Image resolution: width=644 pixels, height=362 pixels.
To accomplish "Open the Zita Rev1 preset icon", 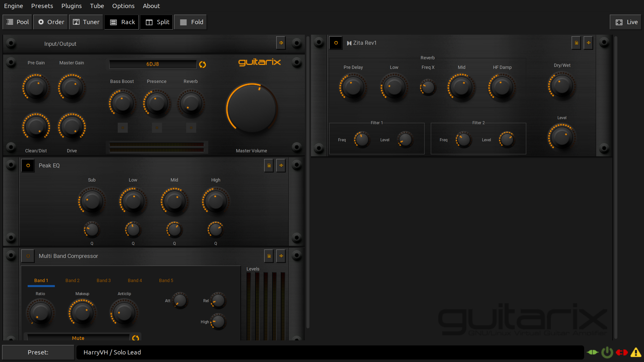I will 576,43.
